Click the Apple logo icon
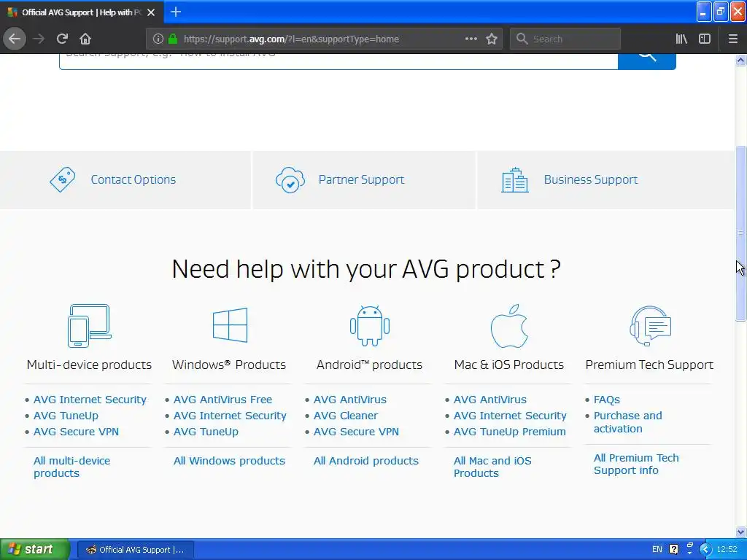The width and height of the screenshot is (747, 560). pos(509,326)
